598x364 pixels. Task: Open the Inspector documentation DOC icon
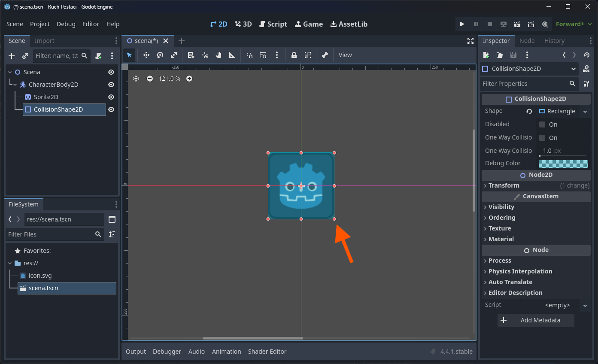point(586,69)
